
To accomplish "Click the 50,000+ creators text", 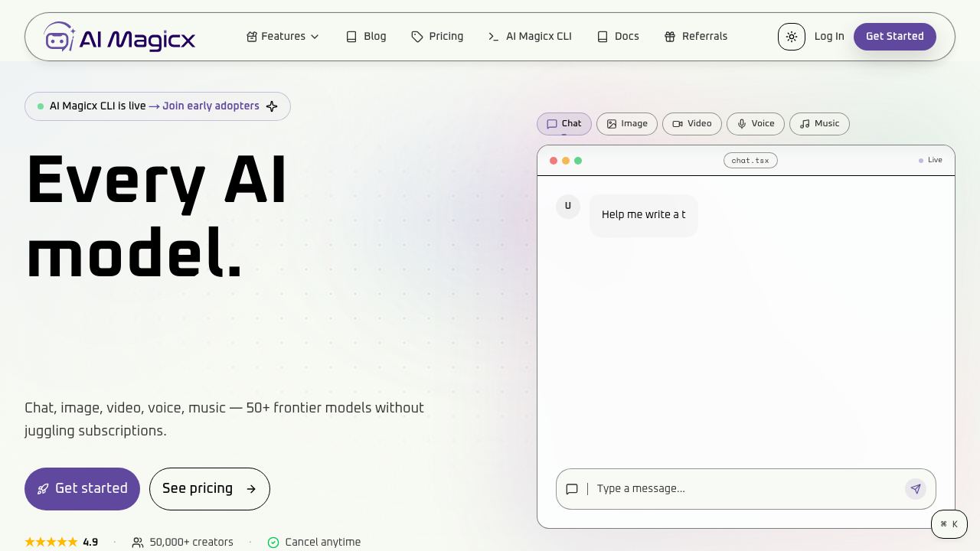I will (x=191, y=542).
